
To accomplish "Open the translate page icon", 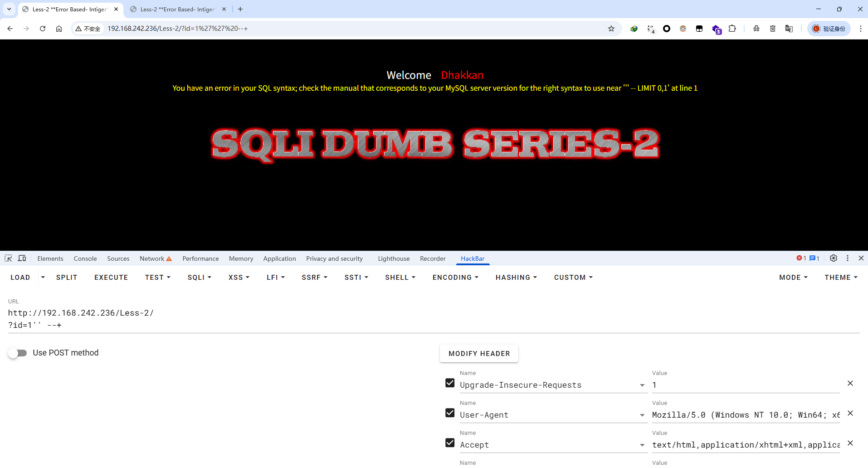I will click(x=789, y=29).
